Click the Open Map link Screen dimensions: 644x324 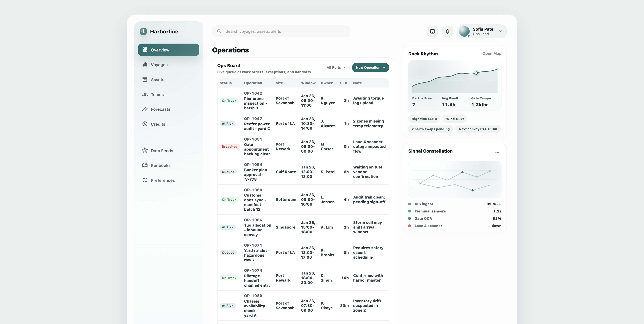[x=492, y=54]
